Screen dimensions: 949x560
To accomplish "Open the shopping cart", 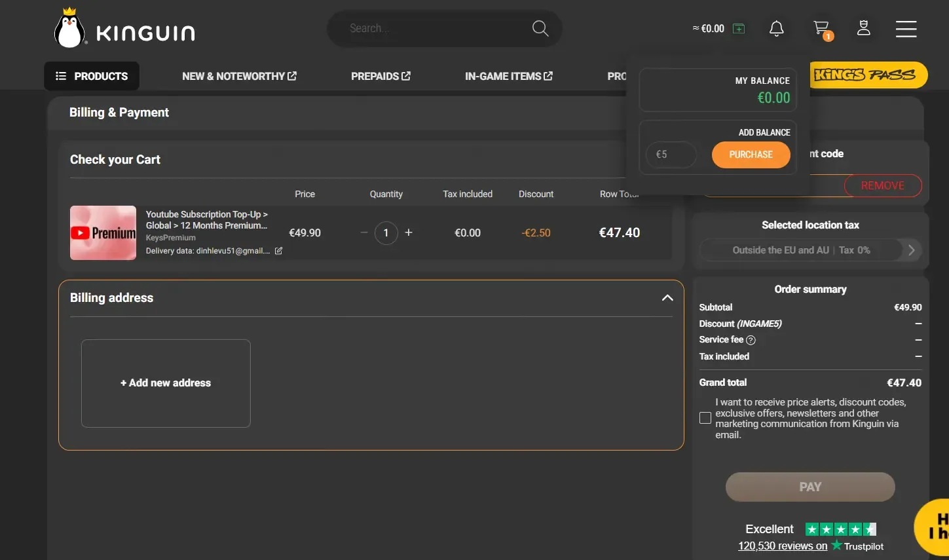I will pyautogui.click(x=822, y=29).
